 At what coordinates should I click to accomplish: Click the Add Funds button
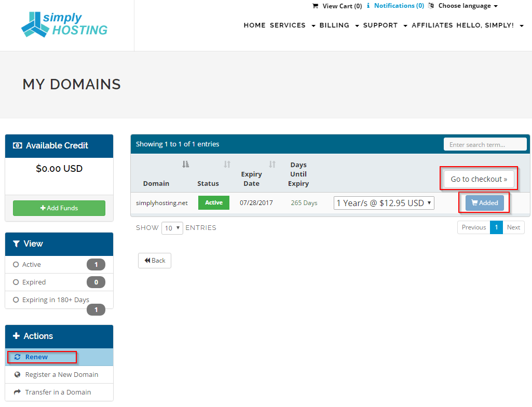[59, 208]
